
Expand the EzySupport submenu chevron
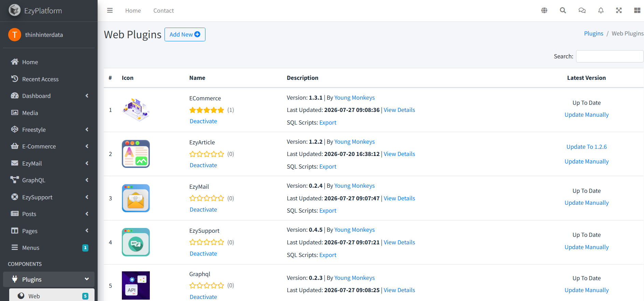(x=87, y=197)
